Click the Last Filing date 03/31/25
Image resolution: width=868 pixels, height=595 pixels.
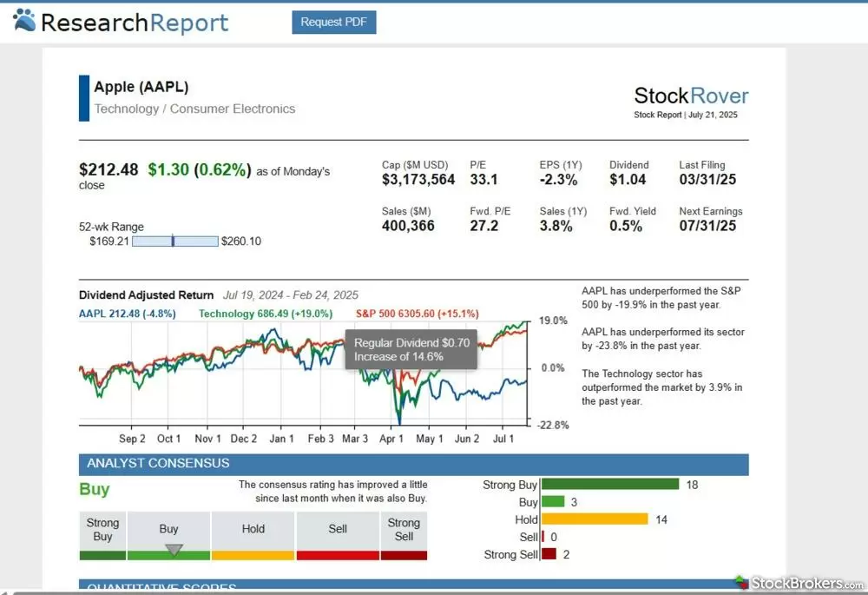(707, 180)
